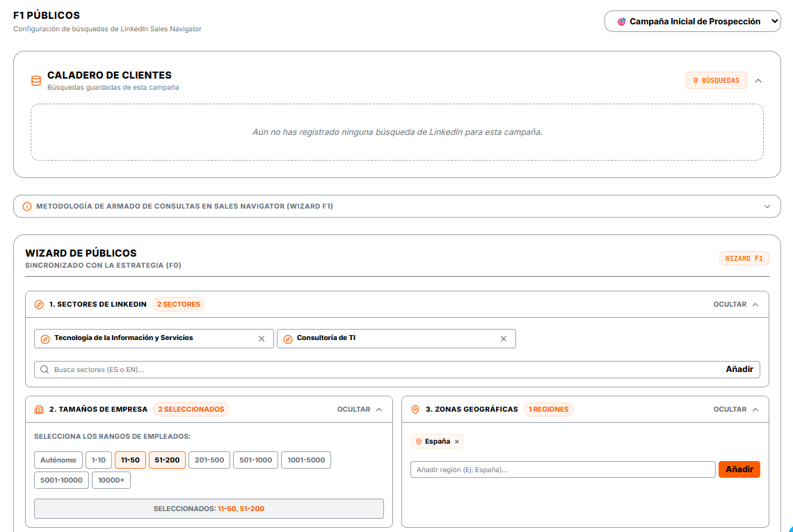793x532 pixels.
Task: Click the F1 Públicos page title
Action: [x=47, y=16]
